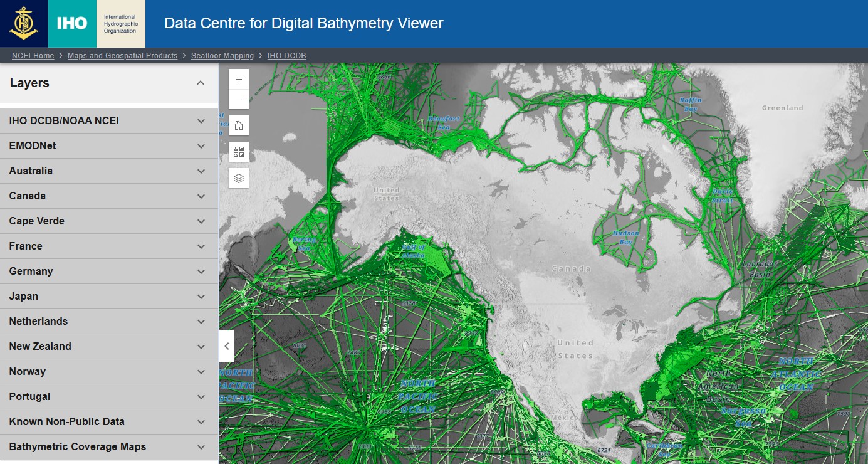This screenshot has width=868, height=464.
Task: Expand the Japan layer group
Action: click(x=109, y=297)
